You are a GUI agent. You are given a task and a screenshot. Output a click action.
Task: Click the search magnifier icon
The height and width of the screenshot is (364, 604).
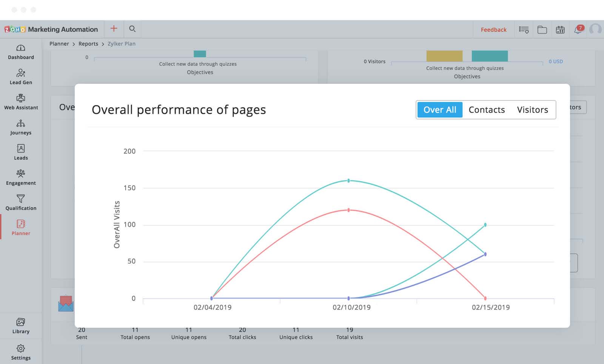pyautogui.click(x=132, y=29)
